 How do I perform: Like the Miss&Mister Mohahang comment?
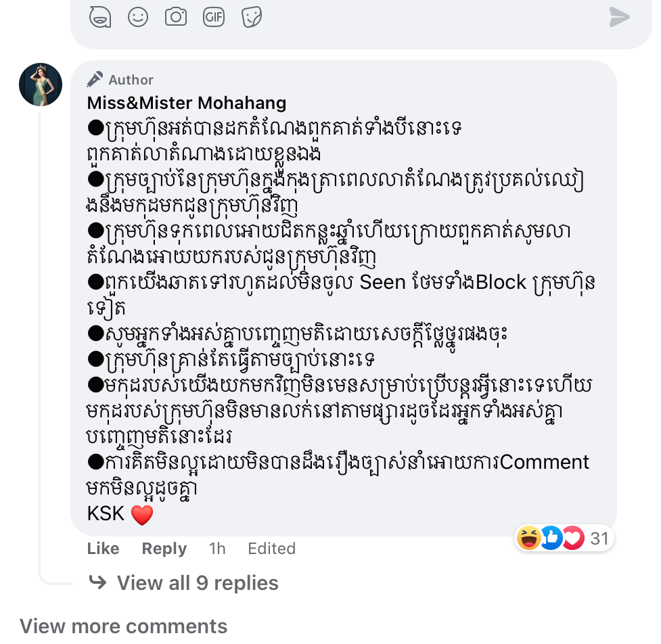point(103,549)
